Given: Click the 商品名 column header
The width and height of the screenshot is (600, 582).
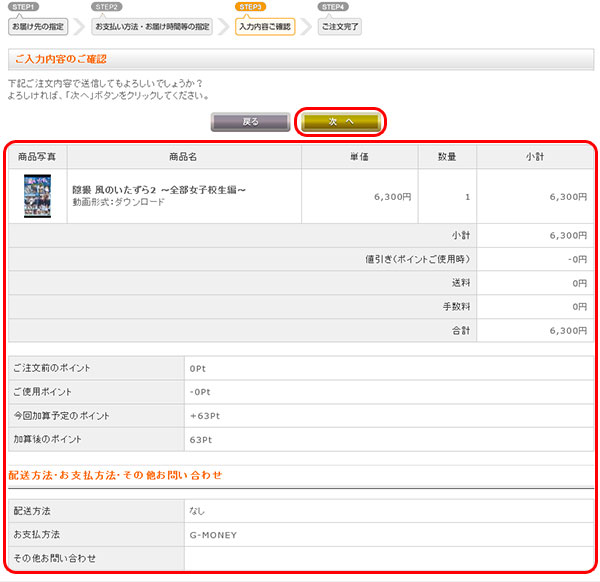Looking at the screenshot, I should (x=183, y=157).
